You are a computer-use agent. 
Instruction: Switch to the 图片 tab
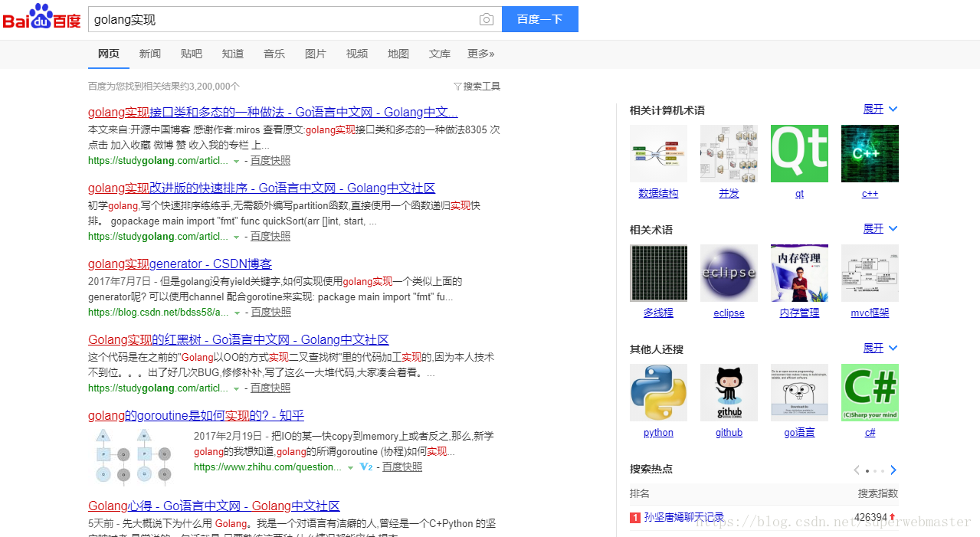coord(316,54)
